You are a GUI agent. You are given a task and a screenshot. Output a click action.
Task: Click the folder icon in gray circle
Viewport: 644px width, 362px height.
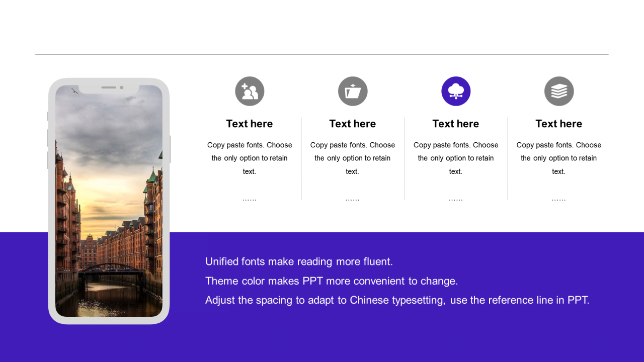tap(353, 91)
